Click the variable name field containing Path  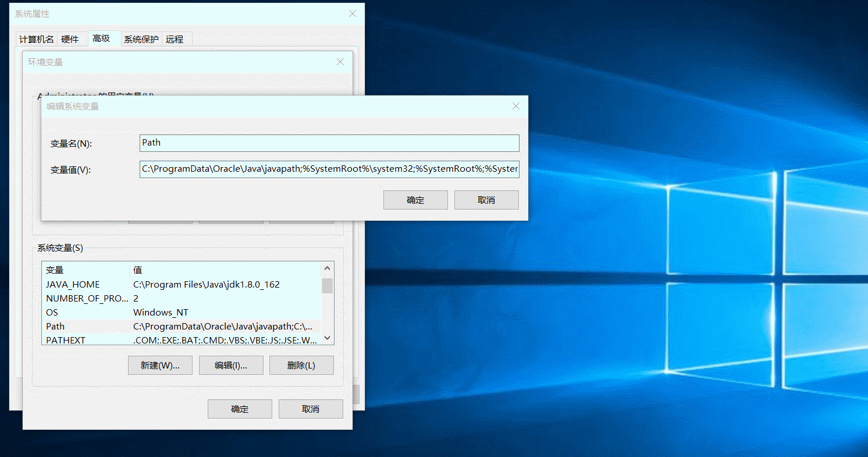click(x=329, y=143)
